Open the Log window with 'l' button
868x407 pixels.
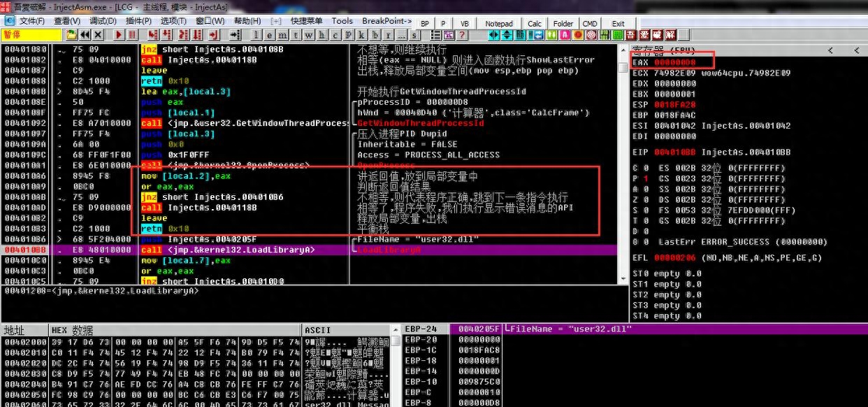(257, 34)
